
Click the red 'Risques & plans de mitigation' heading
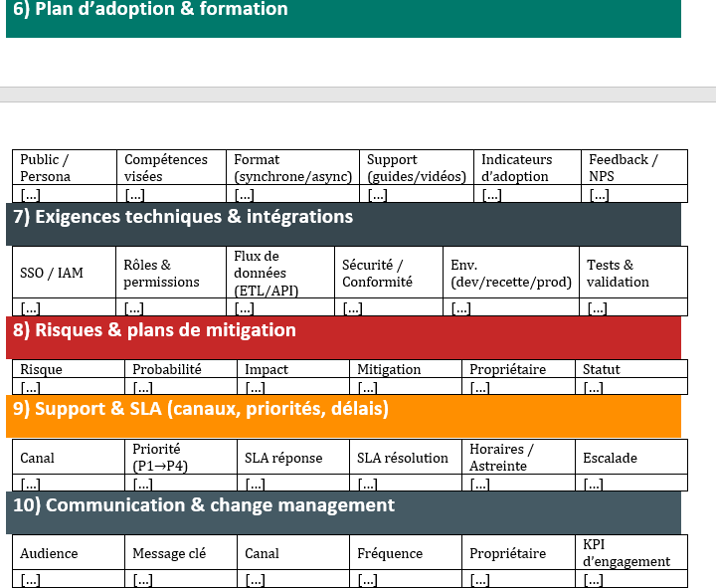tap(154, 330)
